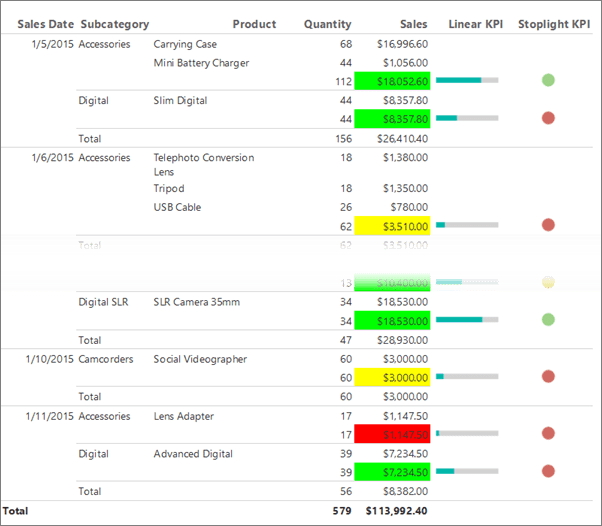Click the Advanced Digital product
This screenshot has height=526, width=602.
(193, 454)
